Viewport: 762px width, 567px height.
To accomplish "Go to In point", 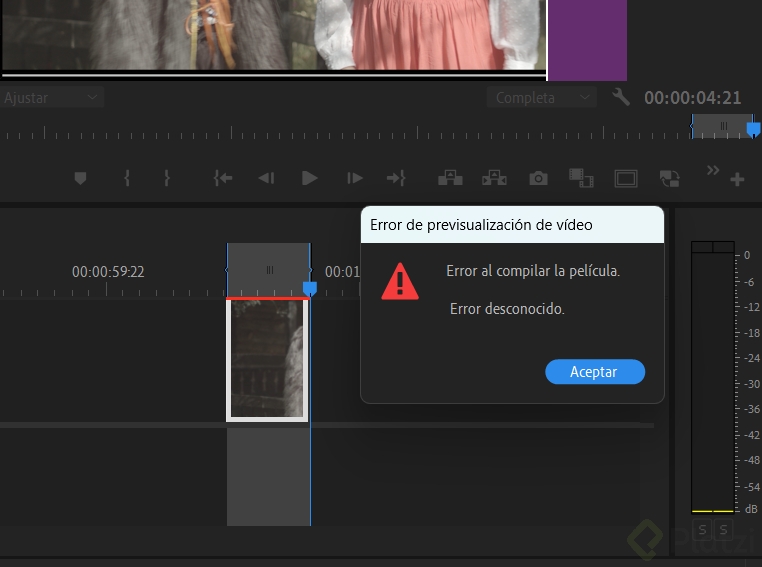I will point(223,178).
